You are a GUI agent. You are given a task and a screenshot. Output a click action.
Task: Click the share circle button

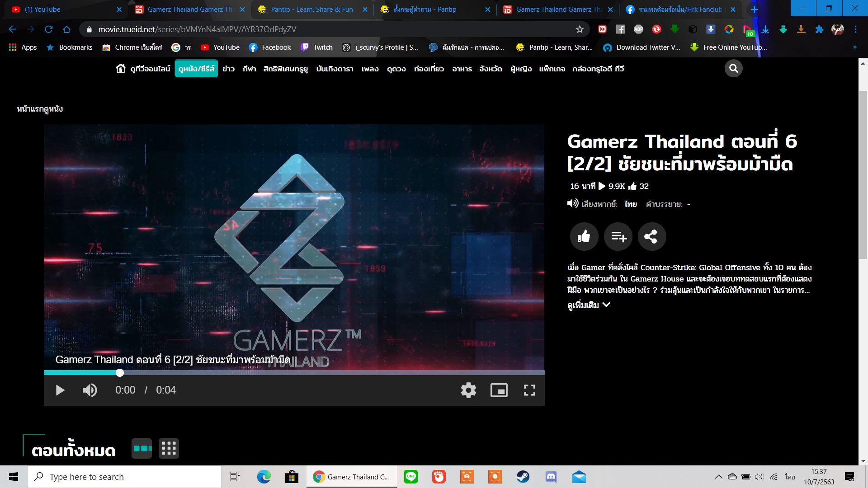(651, 236)
